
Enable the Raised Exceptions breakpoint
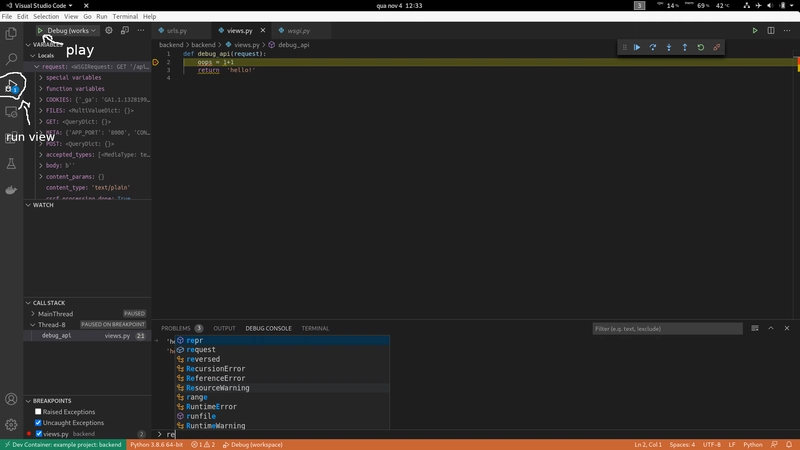click(x=39, y=411)
